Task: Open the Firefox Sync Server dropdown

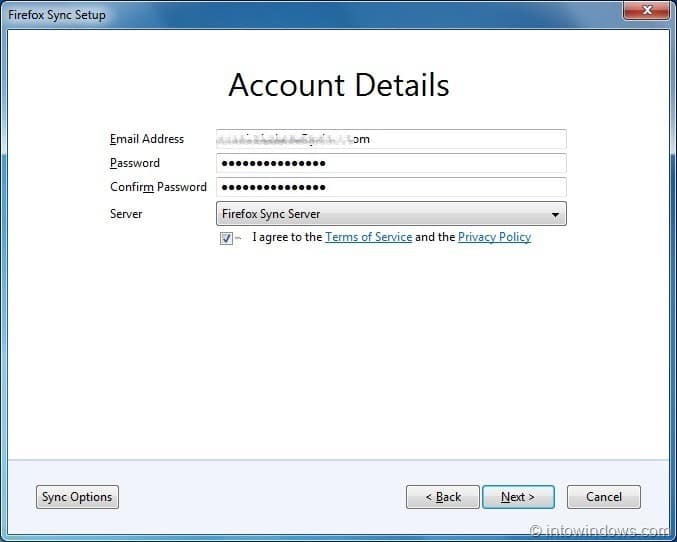Action: 391,214
